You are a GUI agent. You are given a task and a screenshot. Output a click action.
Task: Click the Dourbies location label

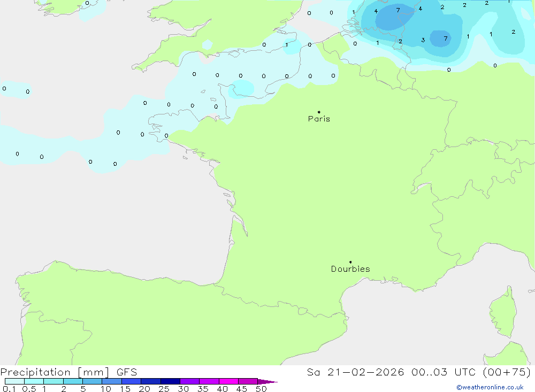[350, 269]
